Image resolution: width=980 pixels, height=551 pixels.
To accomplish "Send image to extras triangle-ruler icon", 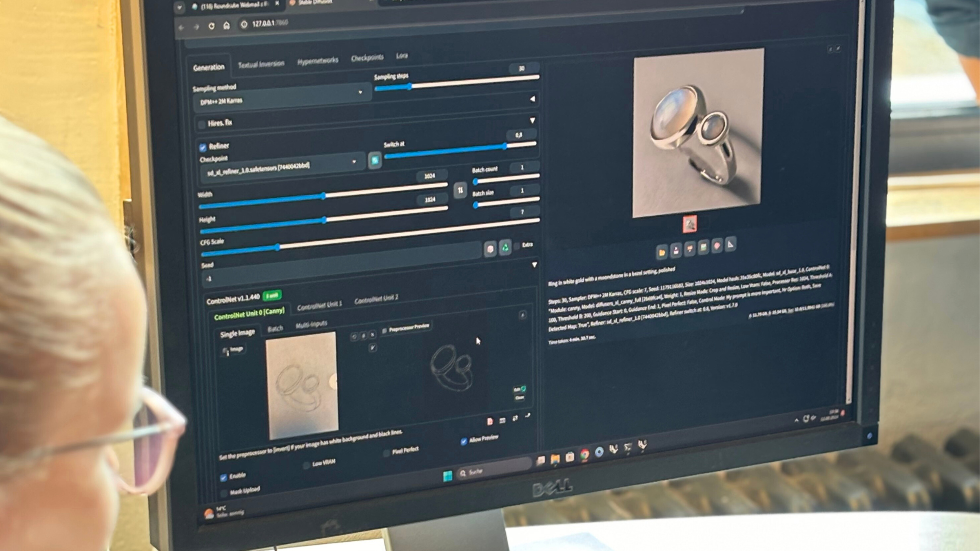I will [730, 244].
